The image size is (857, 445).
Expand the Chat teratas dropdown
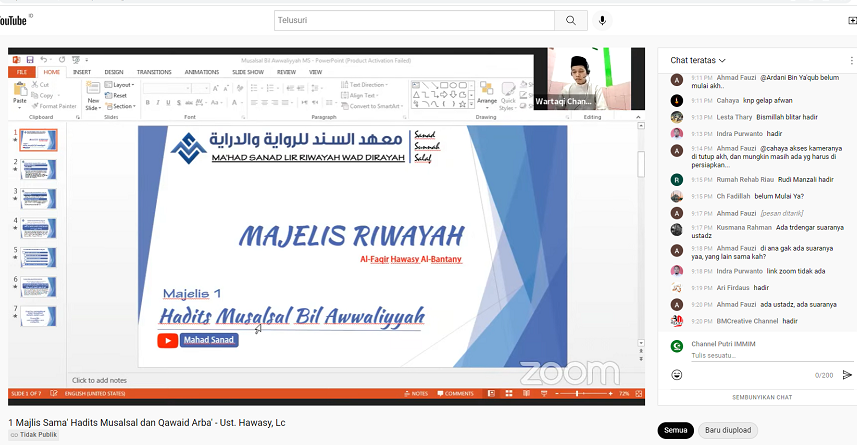point(698,60)
